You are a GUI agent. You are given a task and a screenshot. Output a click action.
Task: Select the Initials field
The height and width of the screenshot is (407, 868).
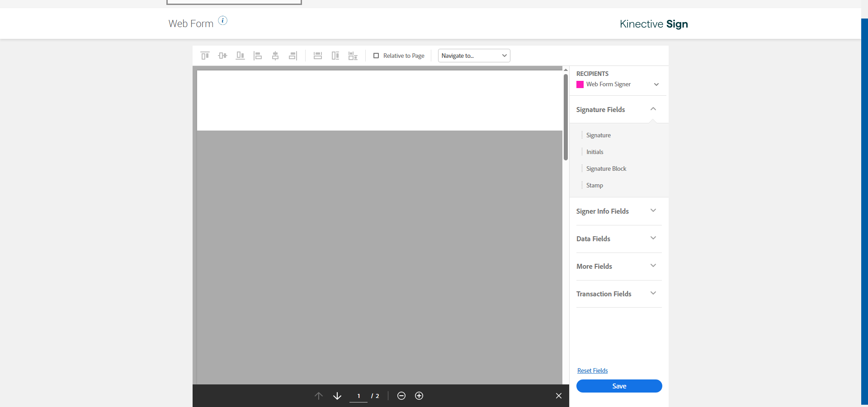(595, 152)
